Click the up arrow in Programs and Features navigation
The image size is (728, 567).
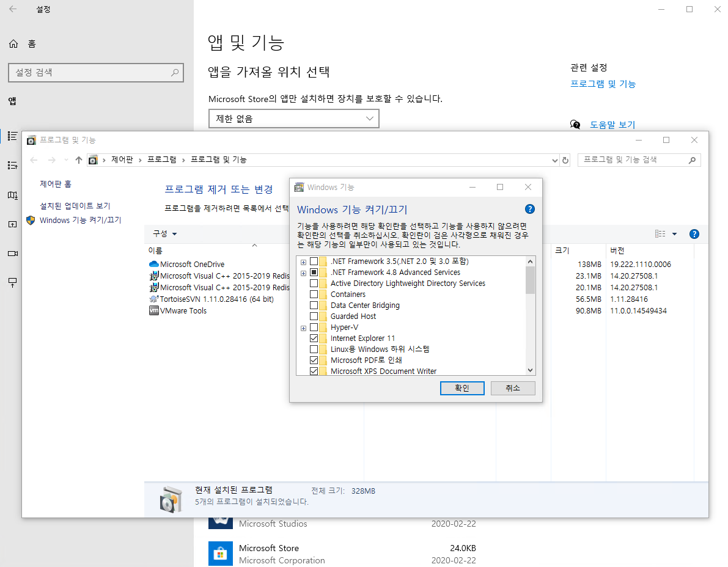tap(78, 160)
